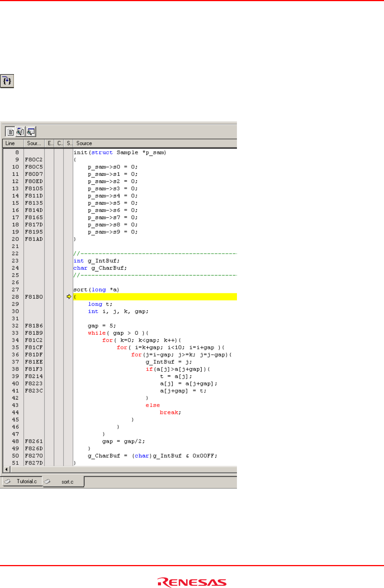Click the yellow program counter arrow
384x588 pixels.
tap(69, 297)
